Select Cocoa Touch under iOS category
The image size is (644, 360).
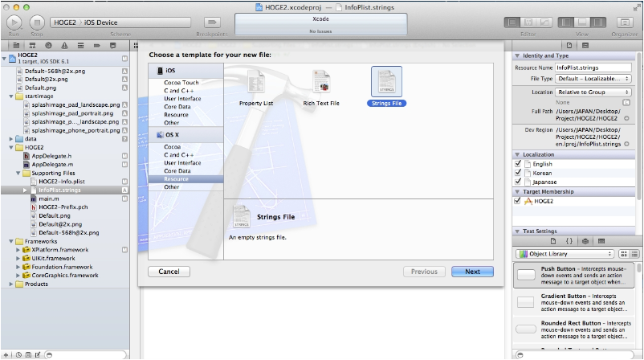point(181,83)
